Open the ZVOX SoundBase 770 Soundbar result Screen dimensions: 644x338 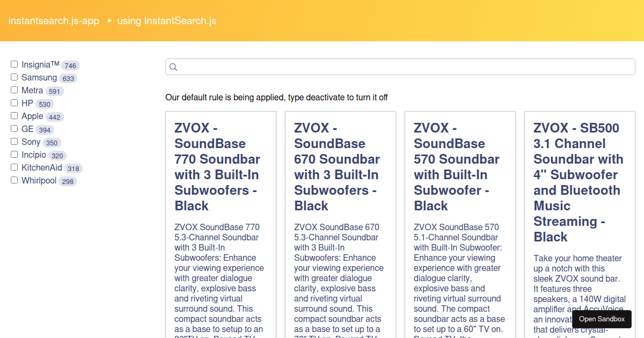(x=217, y=167)
